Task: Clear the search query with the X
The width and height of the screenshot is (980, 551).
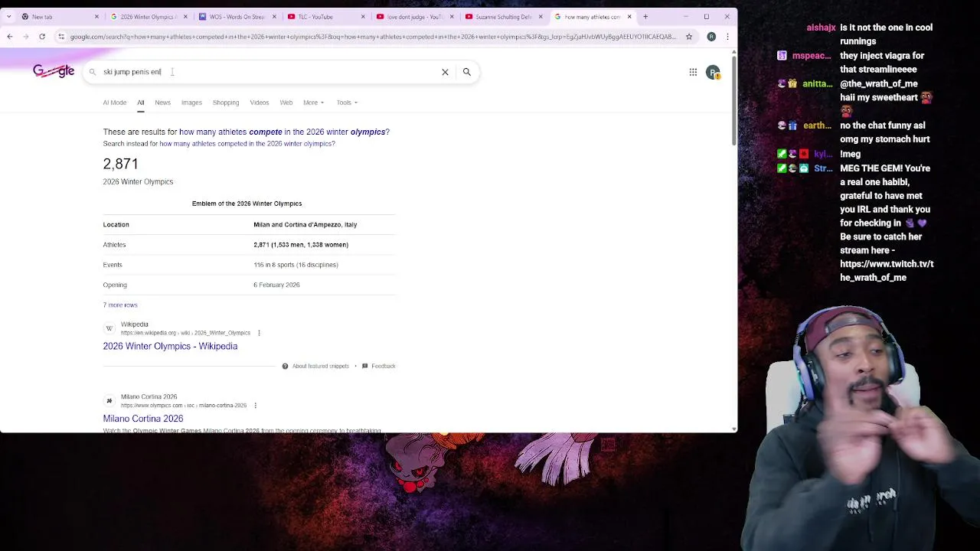Action: point(445,72)
